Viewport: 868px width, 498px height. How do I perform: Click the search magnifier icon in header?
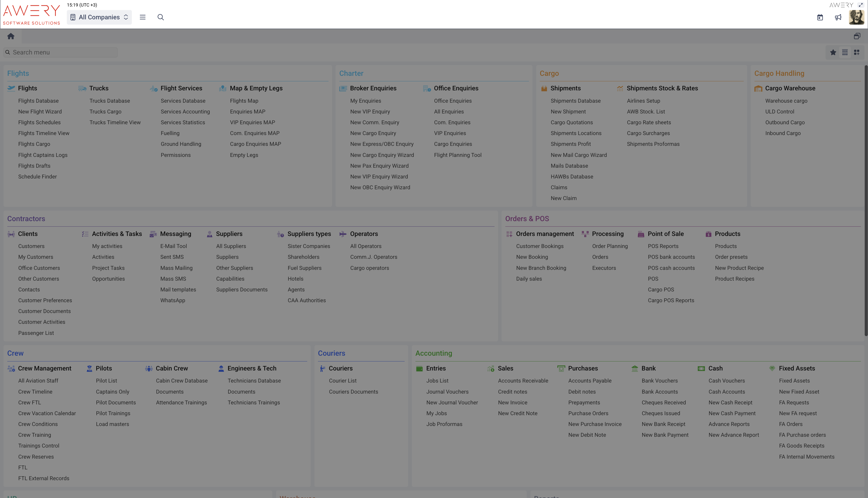[160, 17]
